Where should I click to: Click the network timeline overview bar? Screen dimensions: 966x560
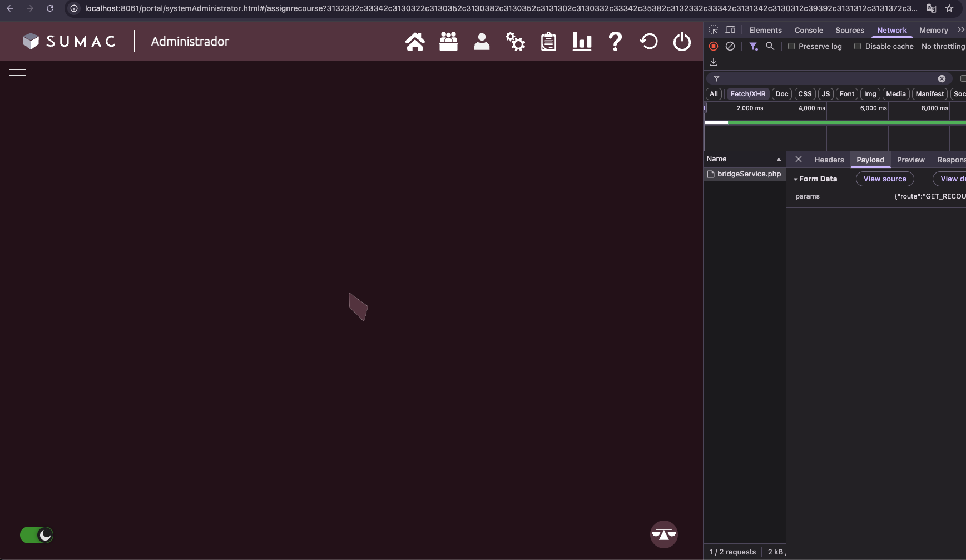point(834,122)
